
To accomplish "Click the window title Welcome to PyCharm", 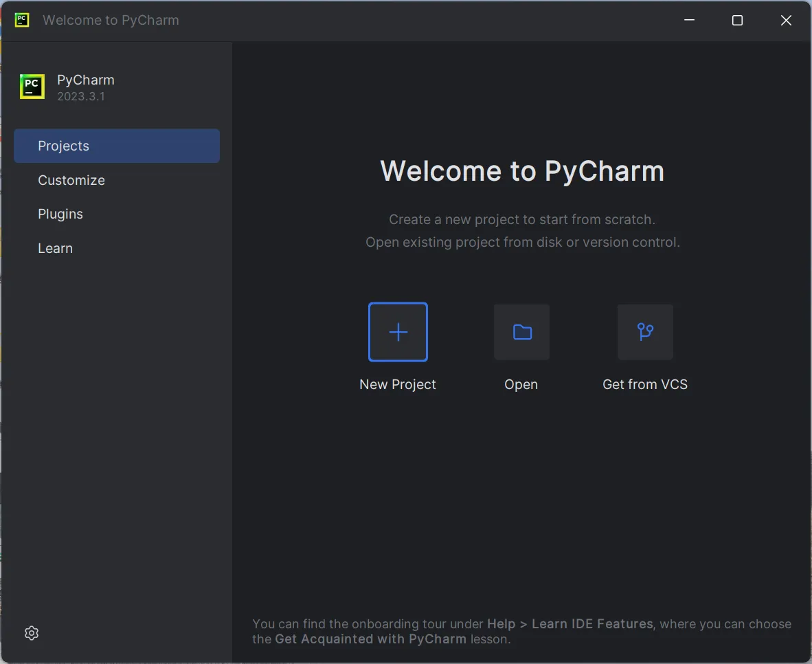I will [x=111, y=20].
